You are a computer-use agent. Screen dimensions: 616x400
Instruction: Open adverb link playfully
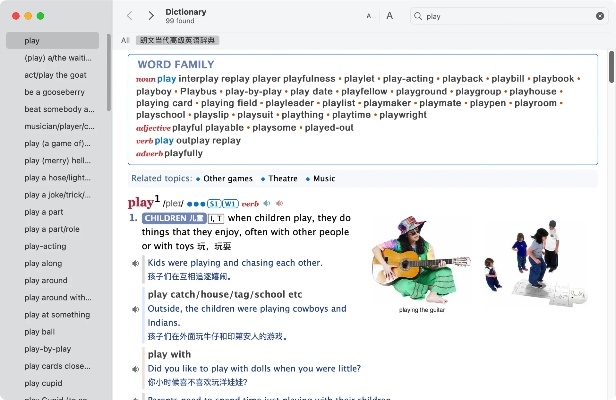(183, 153)
